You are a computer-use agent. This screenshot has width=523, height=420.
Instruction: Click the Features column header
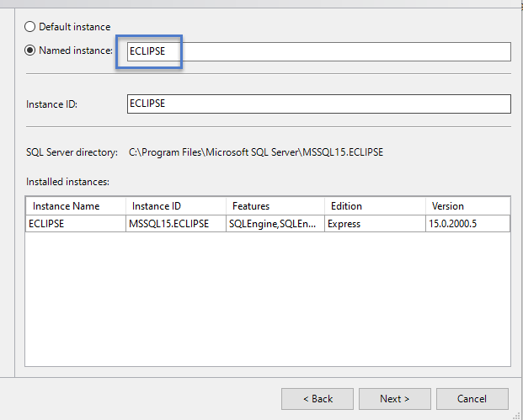[x=275, y=206]
